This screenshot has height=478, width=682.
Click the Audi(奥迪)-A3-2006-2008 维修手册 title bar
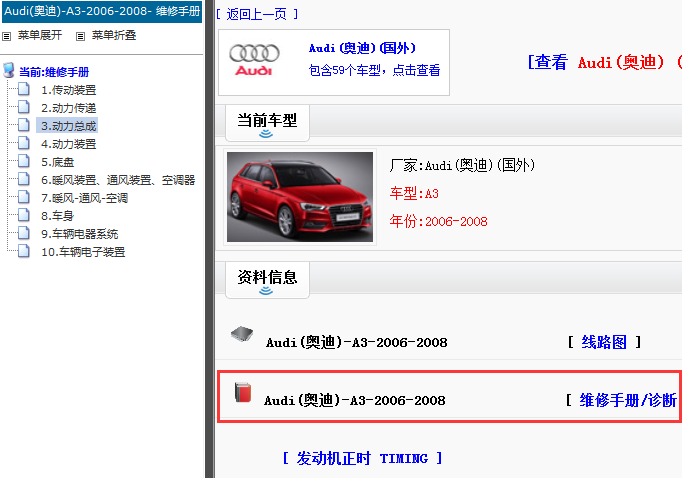pos(102,11)
